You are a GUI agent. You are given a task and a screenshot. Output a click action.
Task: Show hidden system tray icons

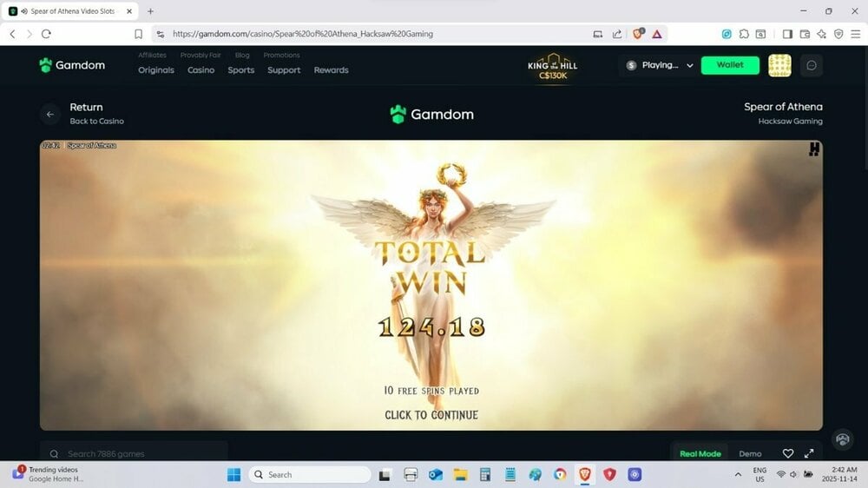click(x=738, y=475)
